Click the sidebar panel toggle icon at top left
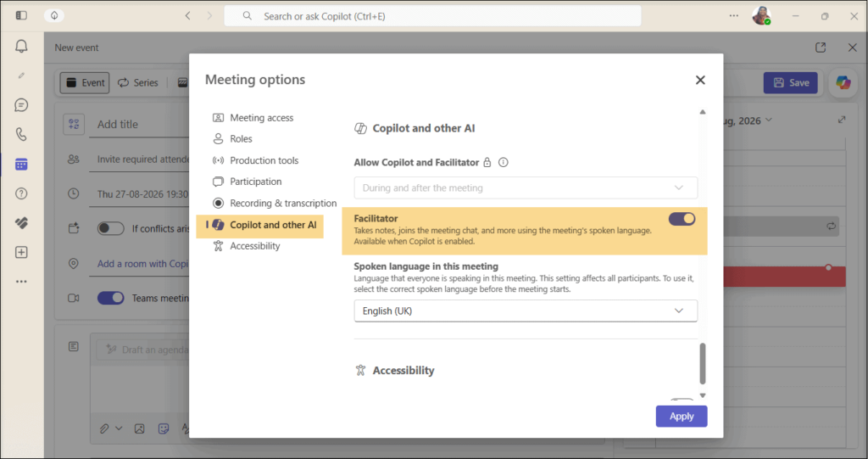 (x=21, y=15)
